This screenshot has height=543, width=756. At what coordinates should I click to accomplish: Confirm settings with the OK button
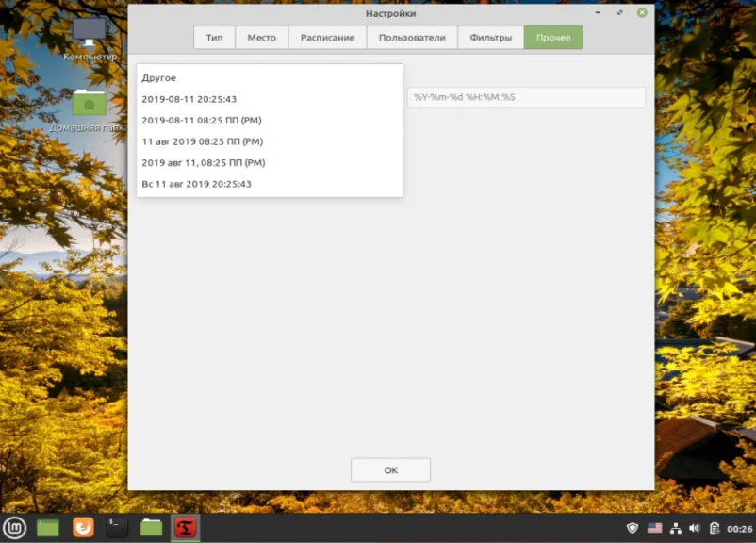tap(390, 469)
